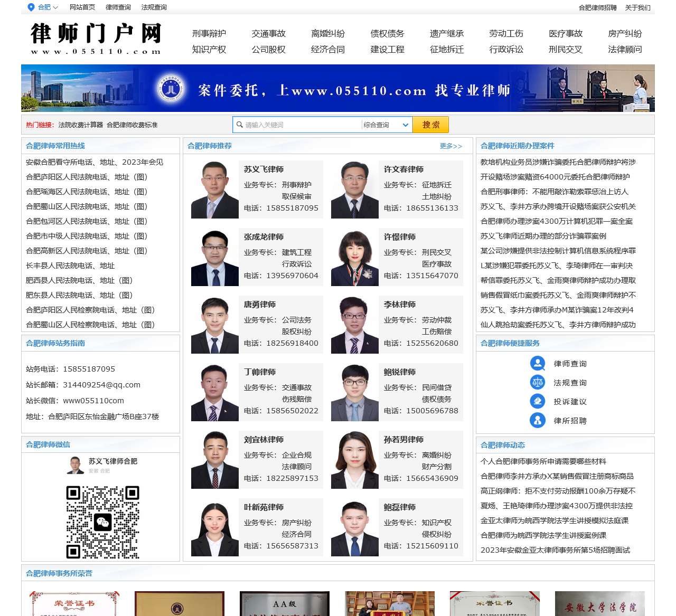Click the 律师查询 person icon
This screenshot has height=616, width=676.
point(537,363)
